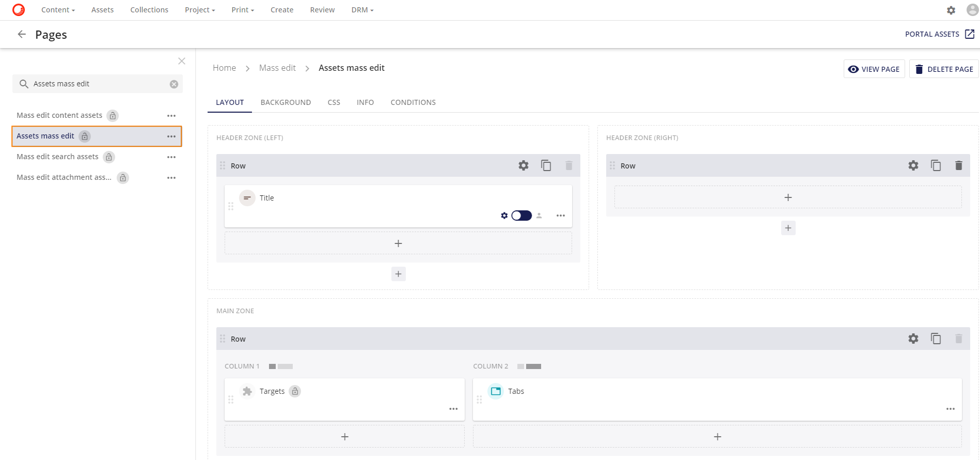The image size is (980, 460).
Task: Click the Assets mass edit search field
Action: pyautogui.click(x=98, y=84)
